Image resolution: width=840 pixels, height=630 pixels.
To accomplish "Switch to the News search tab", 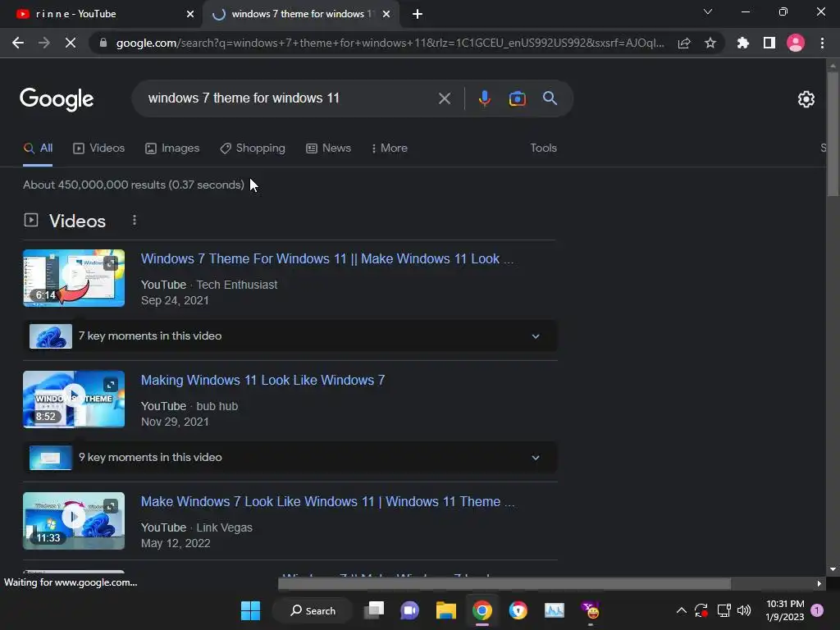I will (x=328, y=148).
